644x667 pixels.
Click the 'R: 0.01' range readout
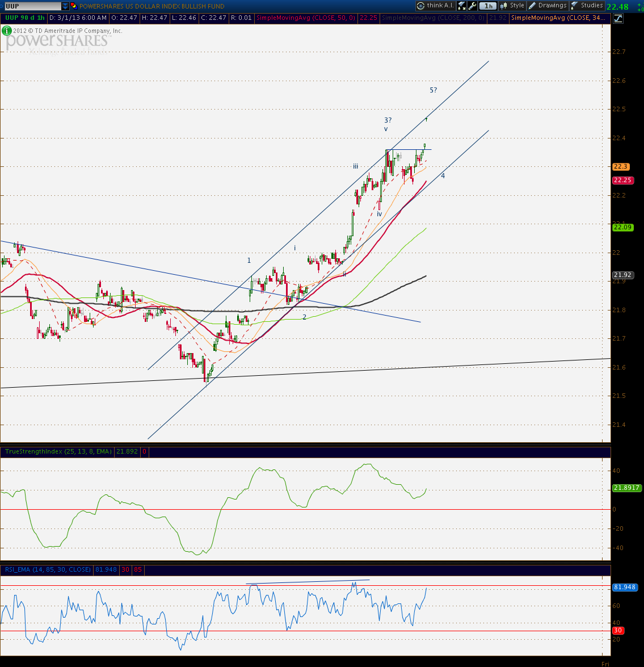pos(242,18)
